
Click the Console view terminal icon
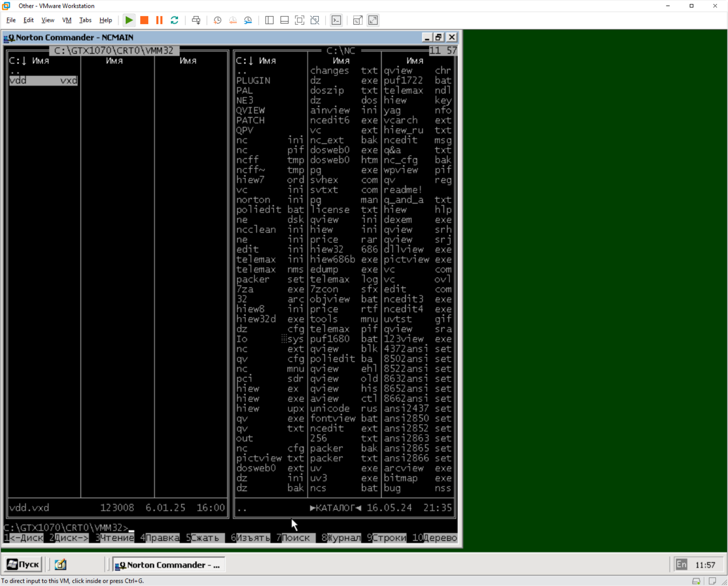[336, 20]
